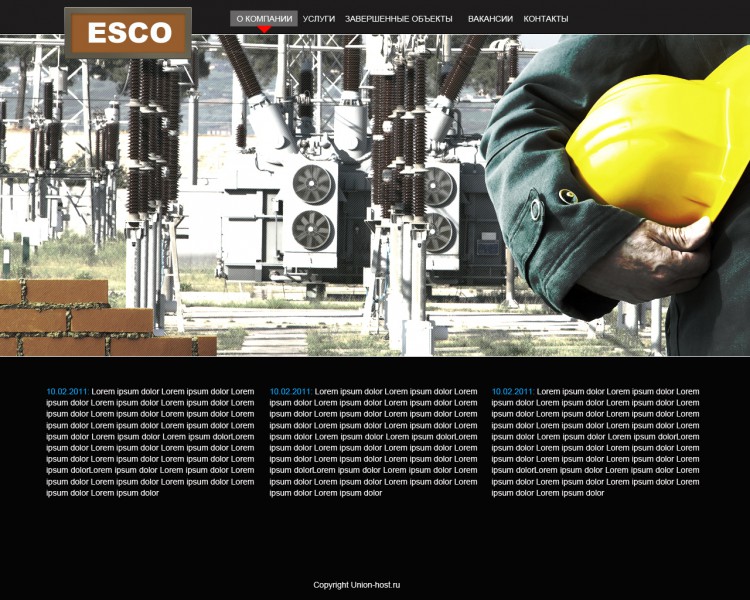750x600 pixels.
Task: Click the date 10.02.2011 in the right news column
Action: [513, 391]
